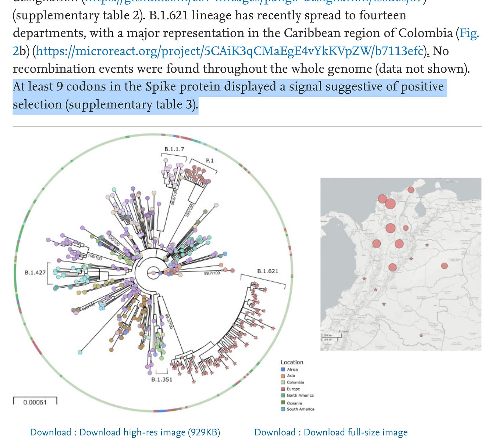Select the Oceania legend color square
489x448 pixels.
tap(283, 403)
